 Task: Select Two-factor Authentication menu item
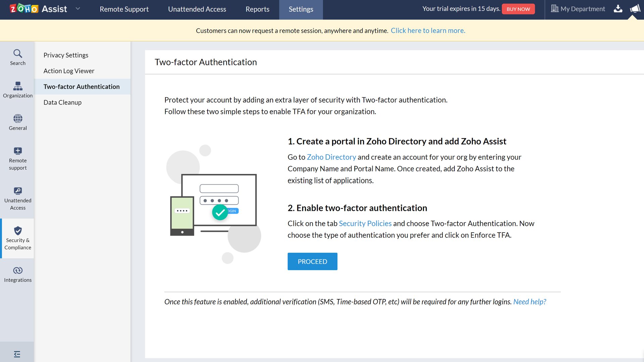(x=82, y=87)
